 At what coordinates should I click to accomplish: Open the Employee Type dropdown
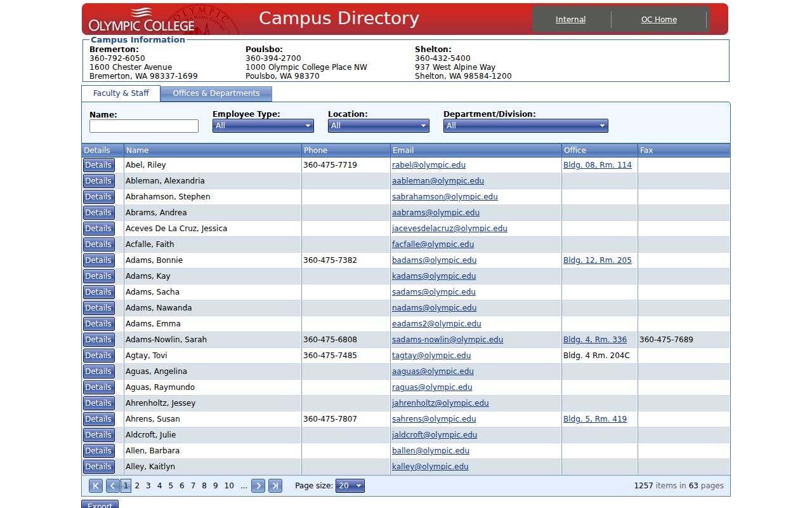coord(263,126)
